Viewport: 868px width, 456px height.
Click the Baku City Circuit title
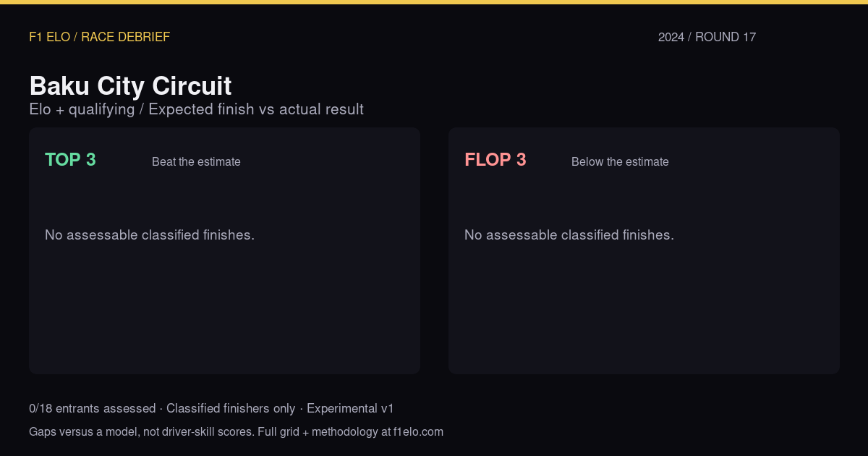(130, 86)
